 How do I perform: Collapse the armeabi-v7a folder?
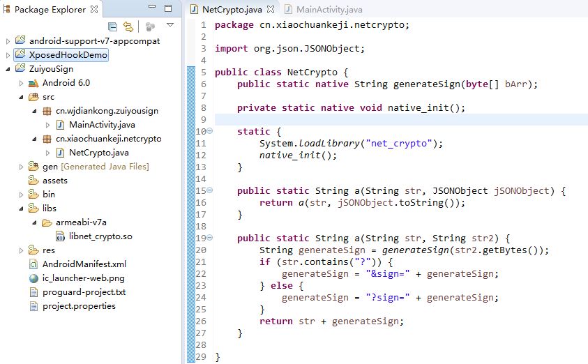34,222
